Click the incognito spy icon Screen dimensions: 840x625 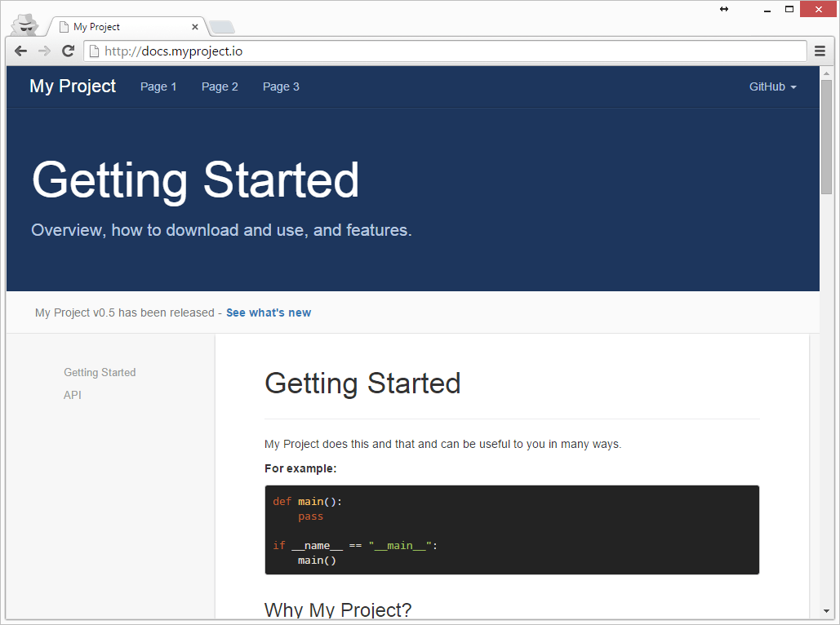tap(24, 24)
